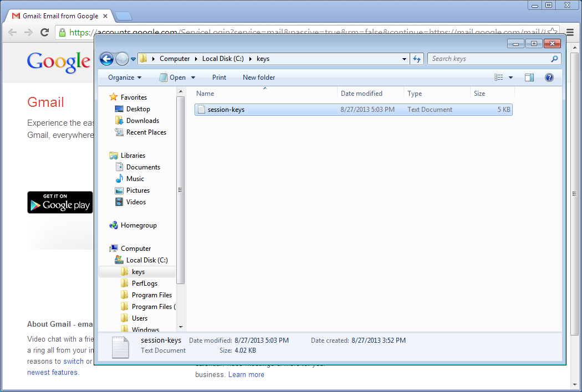Click the Open button in Explorer toolbar
Image resolution: width=582 pixels, height=392 pixels.
click(x=173, y=78)
